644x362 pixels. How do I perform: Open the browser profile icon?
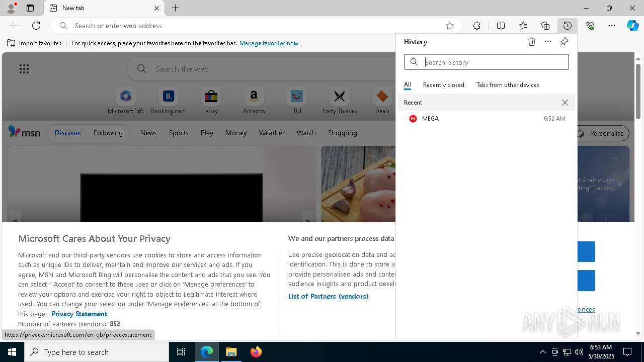11,8
